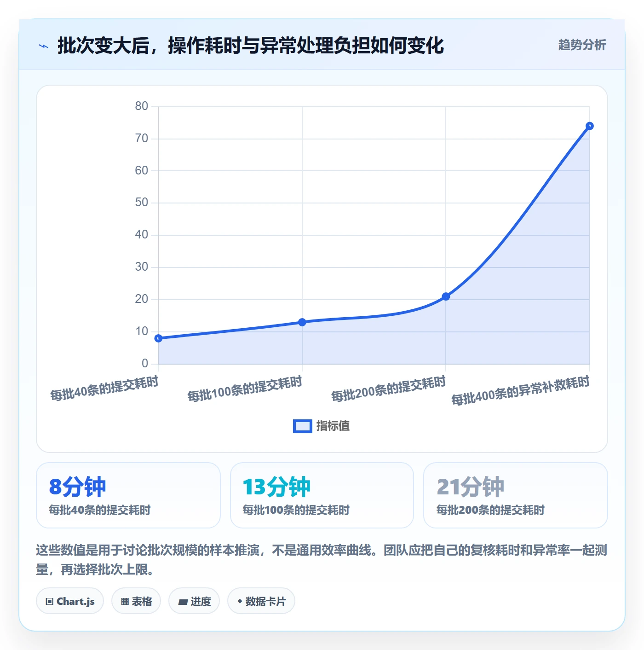Viewport: 644px width, 650px height.
Task: Select the 数据卡片 tag
Action: pyautogui.click(x=261, y=601)
